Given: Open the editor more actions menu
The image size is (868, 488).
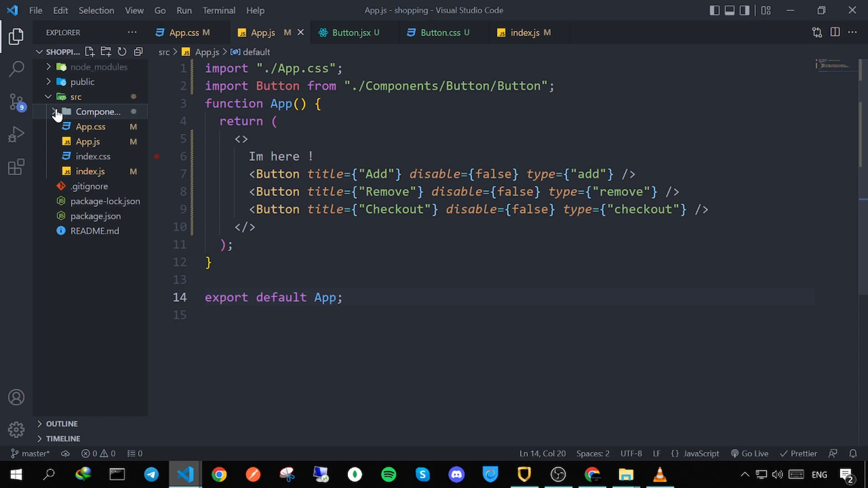Looking at the screenshot, I should pos(853,33).
